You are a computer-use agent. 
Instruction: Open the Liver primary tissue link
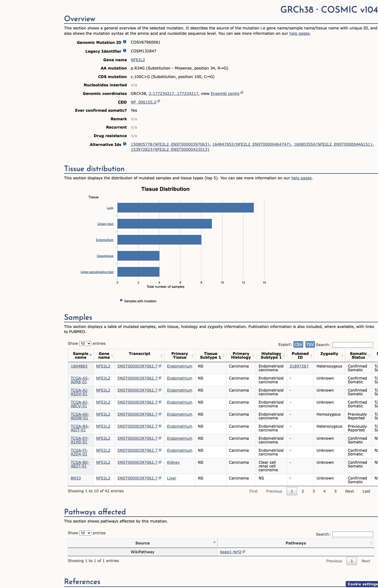172,478
